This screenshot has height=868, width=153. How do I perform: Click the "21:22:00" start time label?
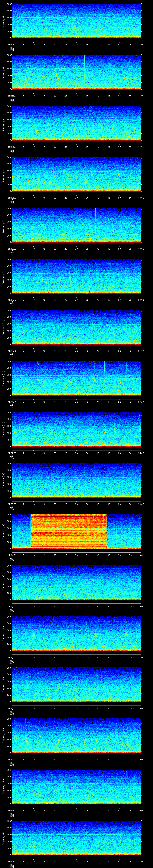tap(12, 453)
